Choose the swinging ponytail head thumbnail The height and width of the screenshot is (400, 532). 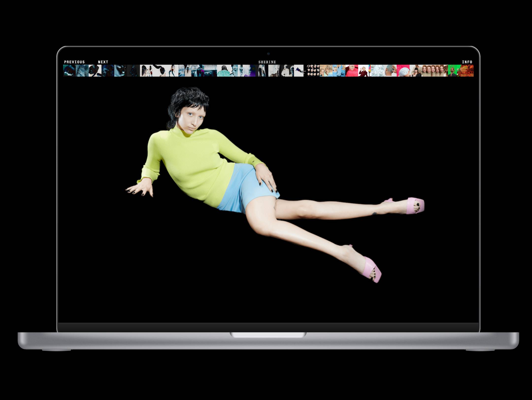[160, 71]
